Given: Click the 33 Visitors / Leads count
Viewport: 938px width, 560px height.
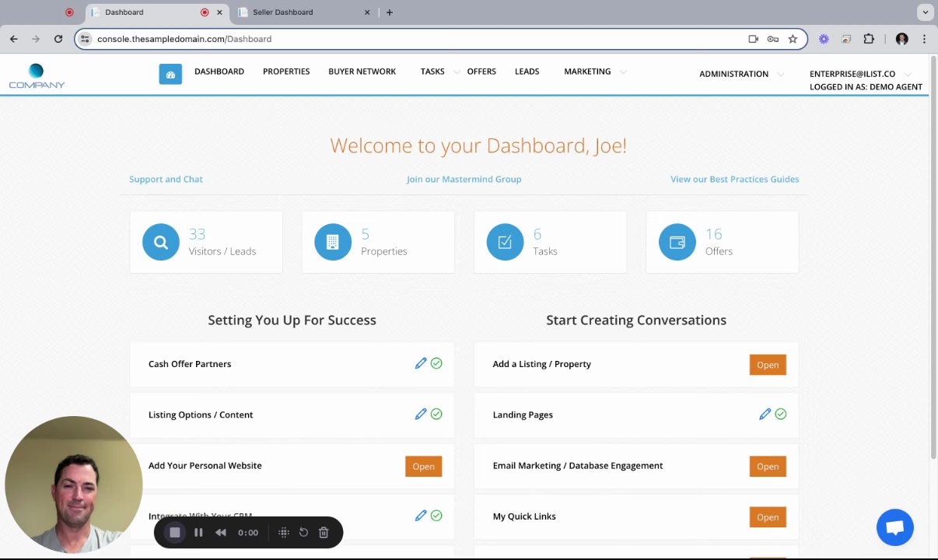Looking at the screenshot, I should point(197,233).
